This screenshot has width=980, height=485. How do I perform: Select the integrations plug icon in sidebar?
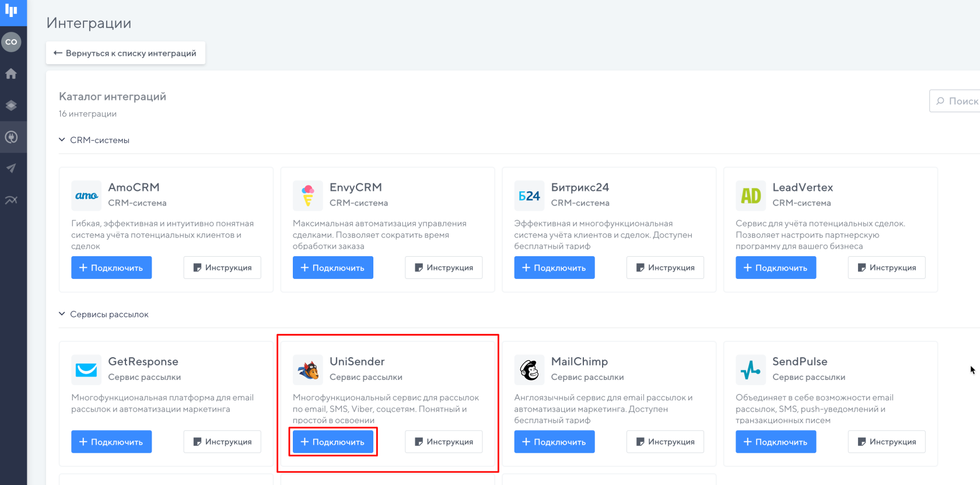pos(11,137)
